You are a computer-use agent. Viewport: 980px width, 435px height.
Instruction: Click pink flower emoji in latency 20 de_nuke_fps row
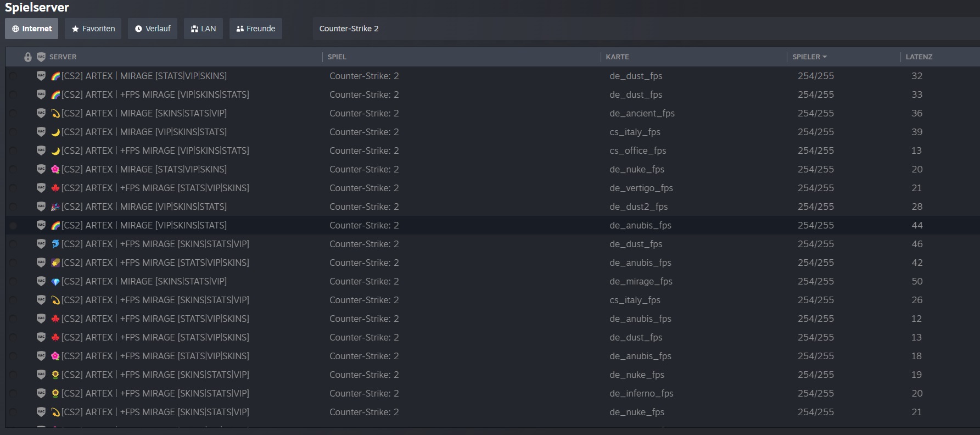coord(55,169)
